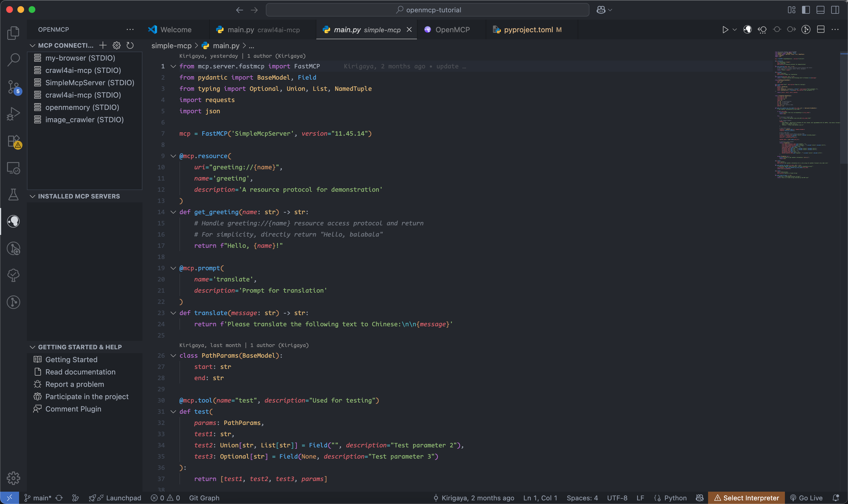
Task: Open the Testing flask icon
Action: (13, 195)
